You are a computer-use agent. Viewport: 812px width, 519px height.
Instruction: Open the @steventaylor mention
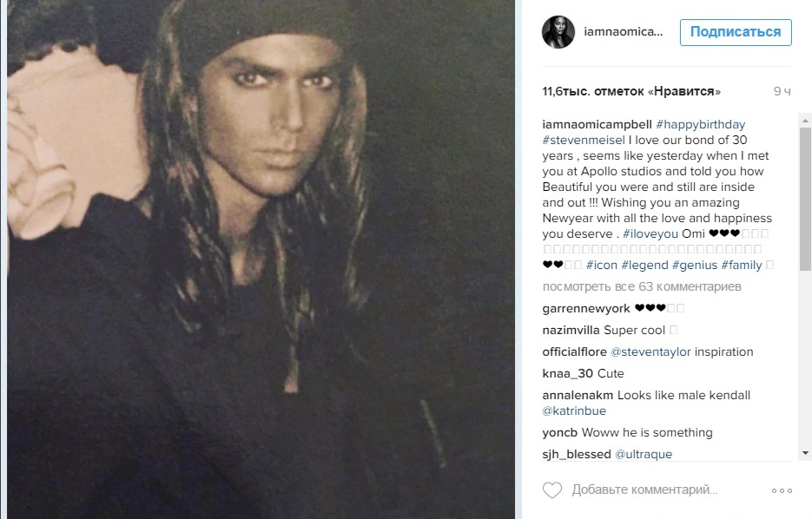point(650,351)
